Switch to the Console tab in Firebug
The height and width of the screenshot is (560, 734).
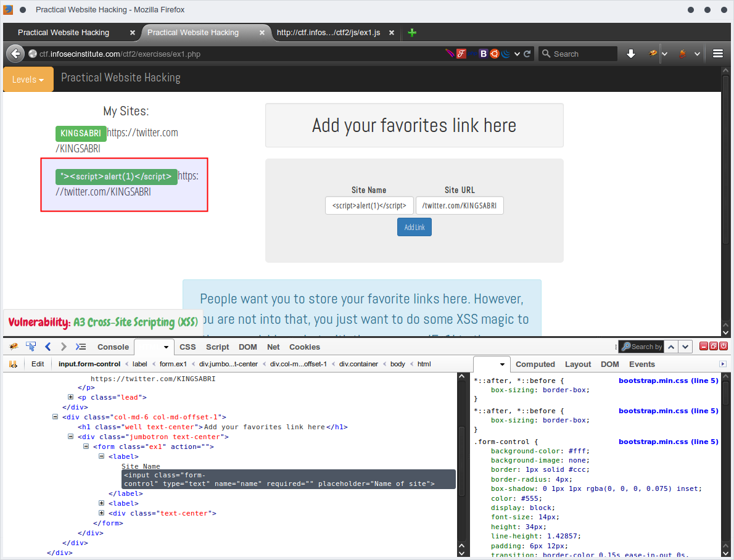coord(113,347)
